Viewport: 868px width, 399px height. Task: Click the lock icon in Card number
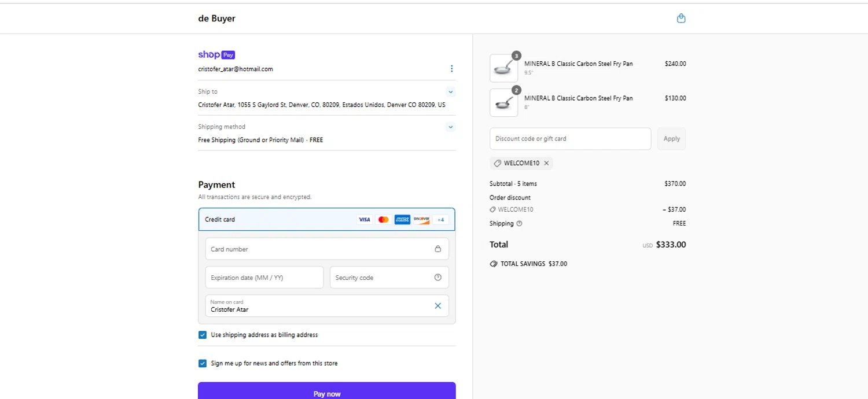tap(437, 249)
